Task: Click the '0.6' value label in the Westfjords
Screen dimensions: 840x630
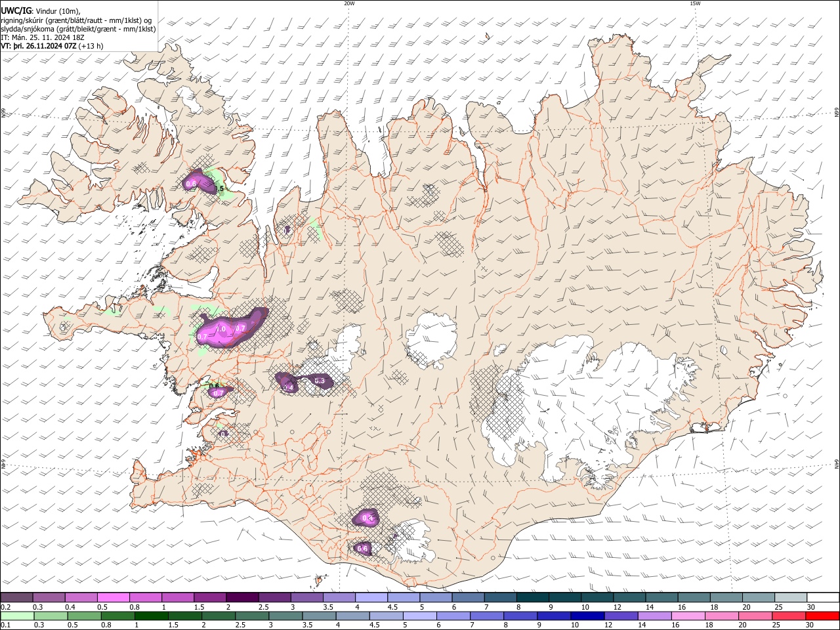Action: pyautogui.click(x=191, y=184)
